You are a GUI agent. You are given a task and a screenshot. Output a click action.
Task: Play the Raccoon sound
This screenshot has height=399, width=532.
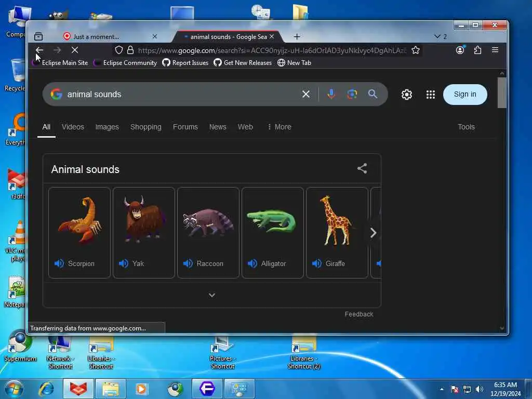(x=188, y=263)
